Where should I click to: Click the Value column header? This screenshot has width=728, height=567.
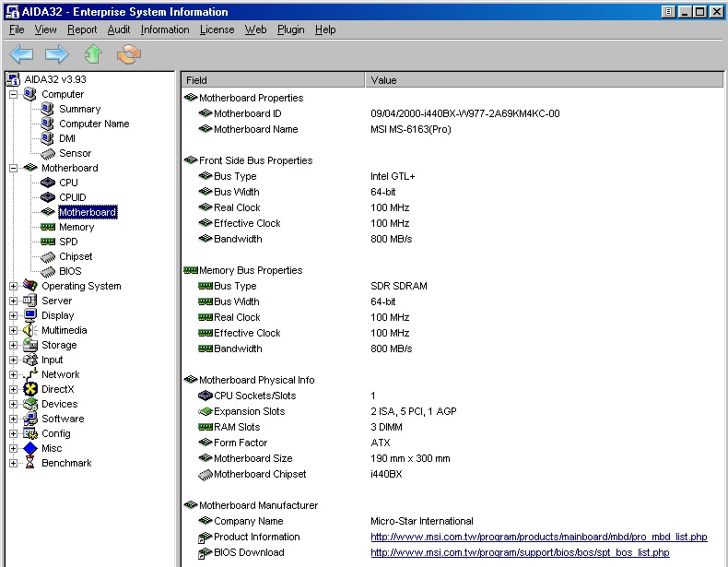pyautogui.click(x=383, y=80)
